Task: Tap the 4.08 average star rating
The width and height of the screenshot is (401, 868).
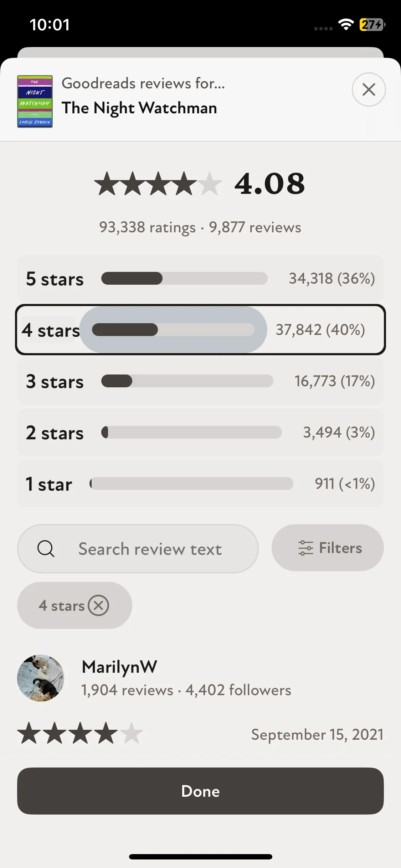Action: pyautogui.click(x=200, y=184)
